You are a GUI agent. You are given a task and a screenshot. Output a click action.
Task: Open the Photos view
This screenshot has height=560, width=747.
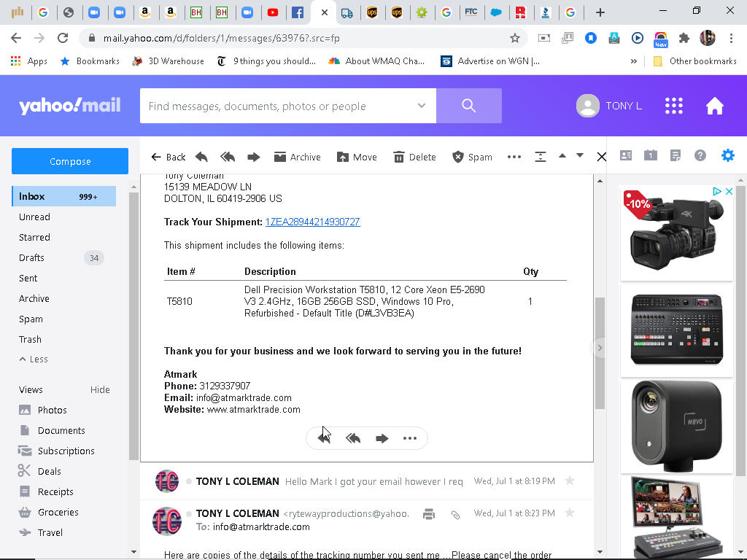[x=43, y=410]
